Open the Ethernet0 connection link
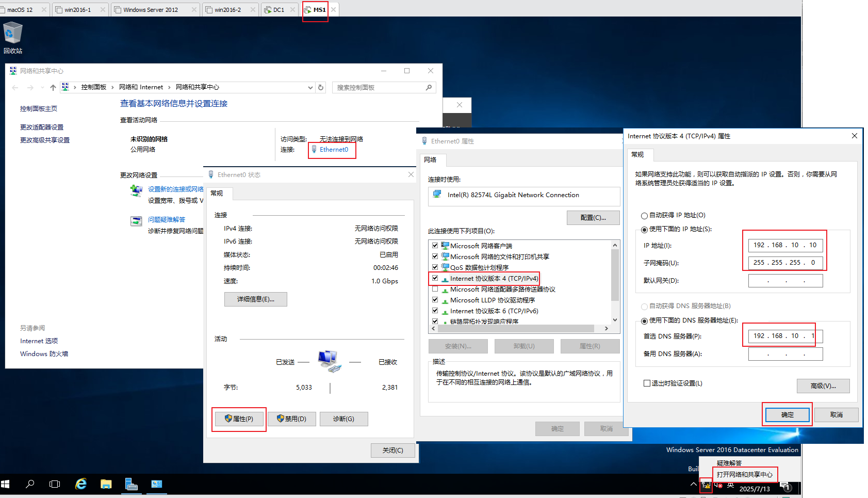The height and width of the screenshot is (498, 868). 334,150
